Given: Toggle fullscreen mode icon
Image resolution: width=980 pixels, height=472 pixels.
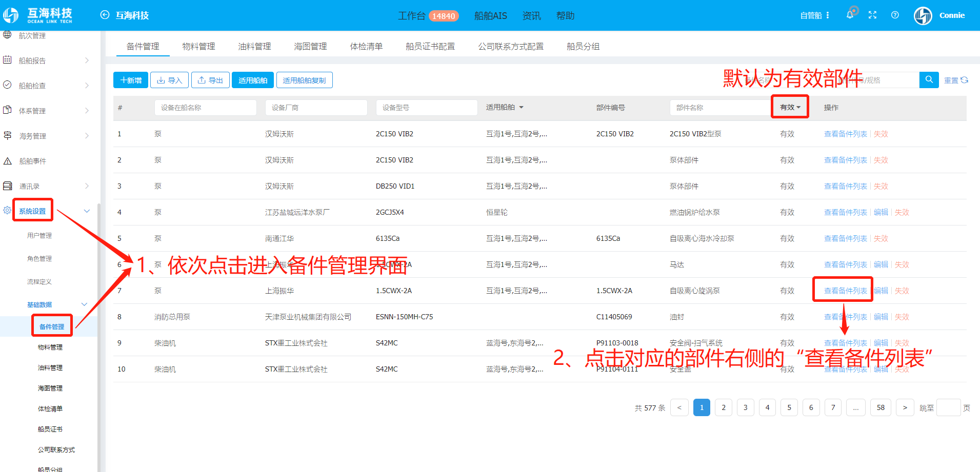Looking at the screenshot, I should pyautogui.click(x=872, y=15).
